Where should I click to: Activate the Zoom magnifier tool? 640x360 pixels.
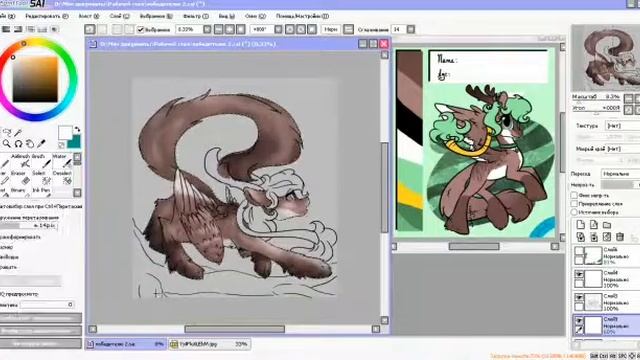click(7, 144)
